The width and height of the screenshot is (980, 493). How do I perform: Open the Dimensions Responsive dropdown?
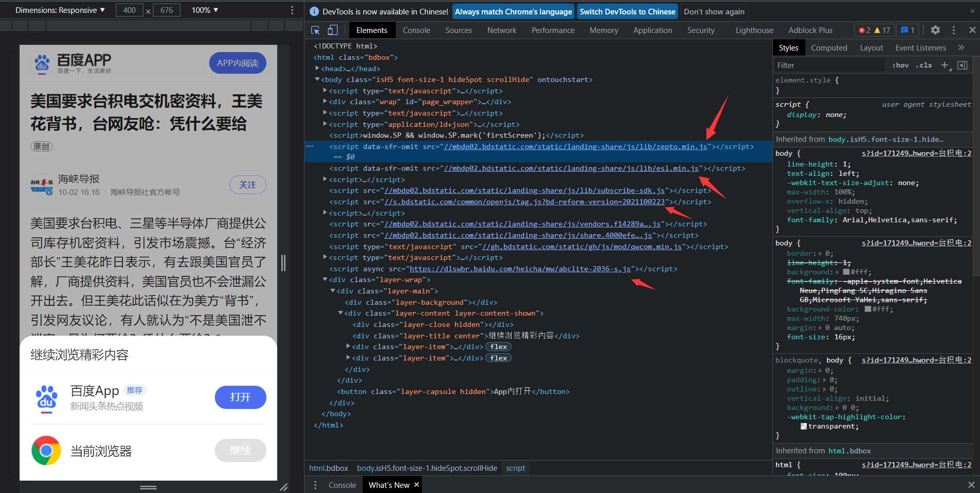click(x=60, y=10)
